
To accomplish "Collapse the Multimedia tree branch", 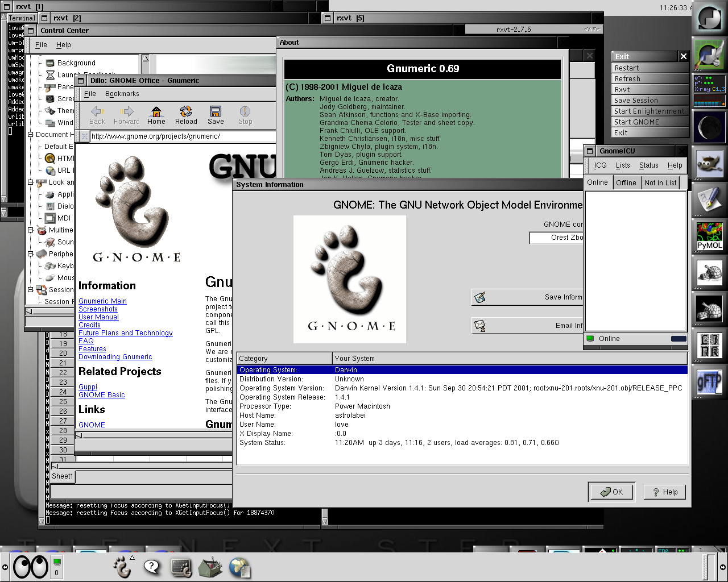I will click(x=31, y=230).
